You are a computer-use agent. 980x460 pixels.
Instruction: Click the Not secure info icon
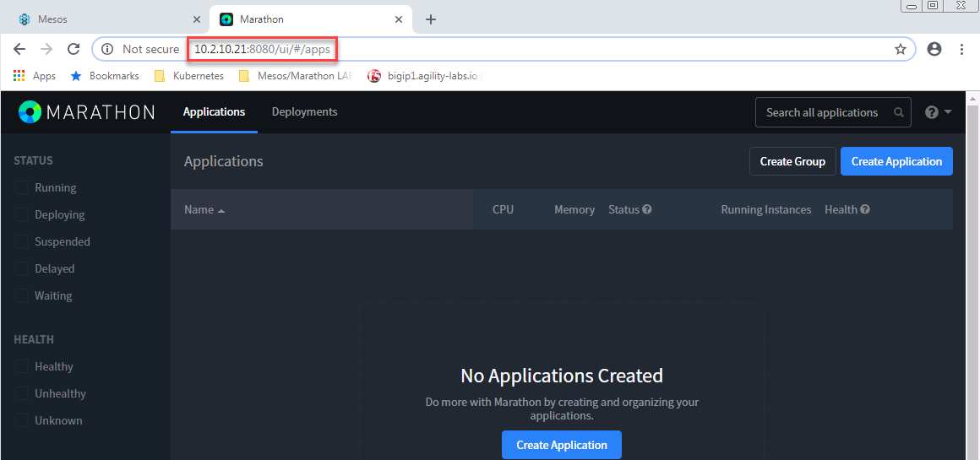coord(107,49)
